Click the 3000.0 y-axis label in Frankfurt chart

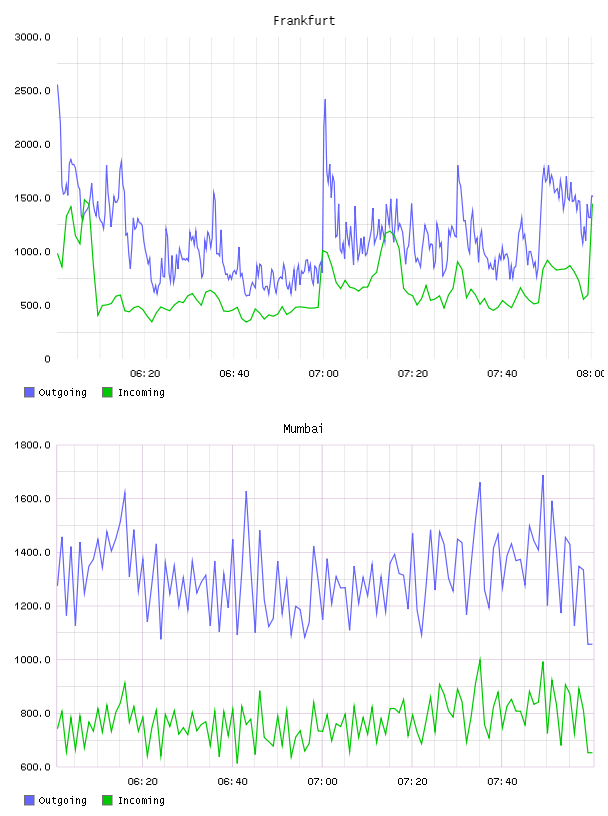[x=33, y=37]
